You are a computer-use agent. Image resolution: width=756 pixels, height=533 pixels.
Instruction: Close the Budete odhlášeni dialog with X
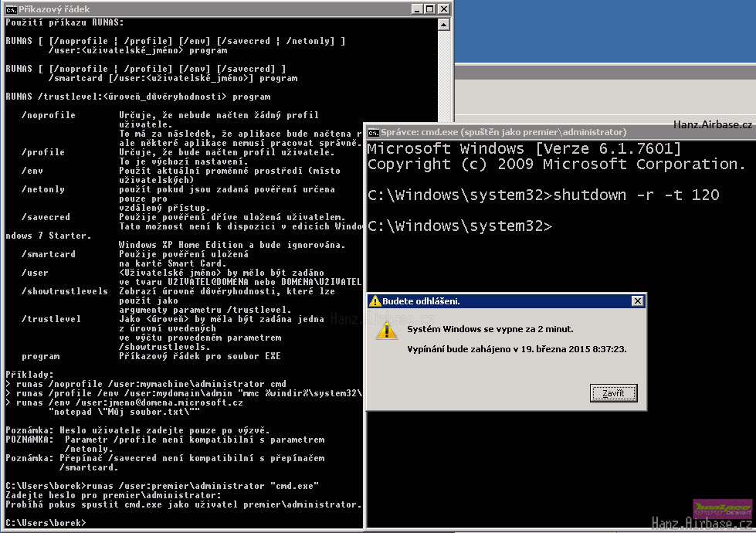[637, 301]
